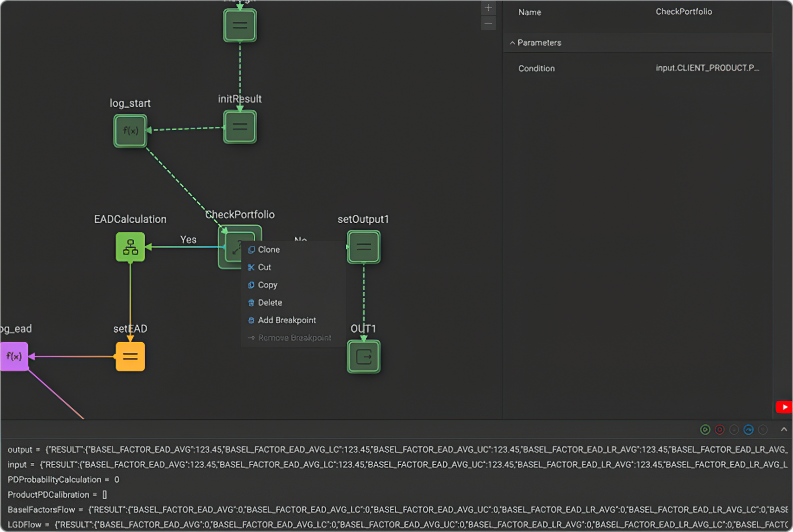Screen dimensions: 793x532
Task: Zoom in the canvas with plus button
Action: pos(488,8)
